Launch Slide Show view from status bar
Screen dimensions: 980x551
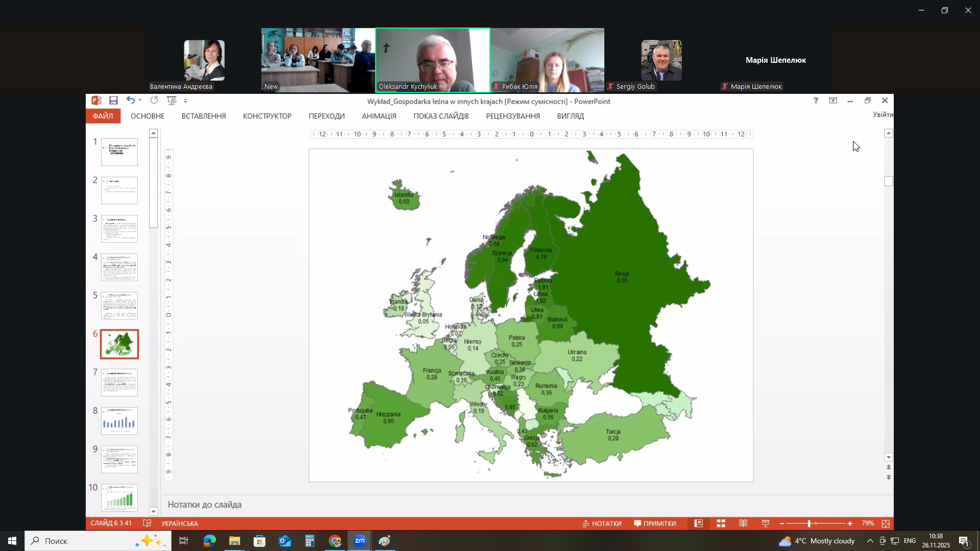[766, 523]
